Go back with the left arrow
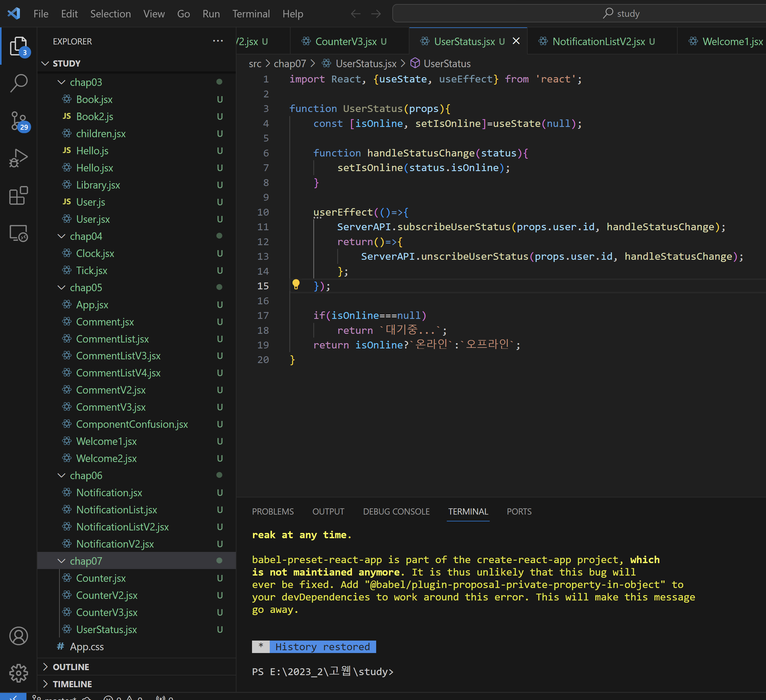Image resolution: width=766 pixels, height=700 pixels. [x=356, y=14]
